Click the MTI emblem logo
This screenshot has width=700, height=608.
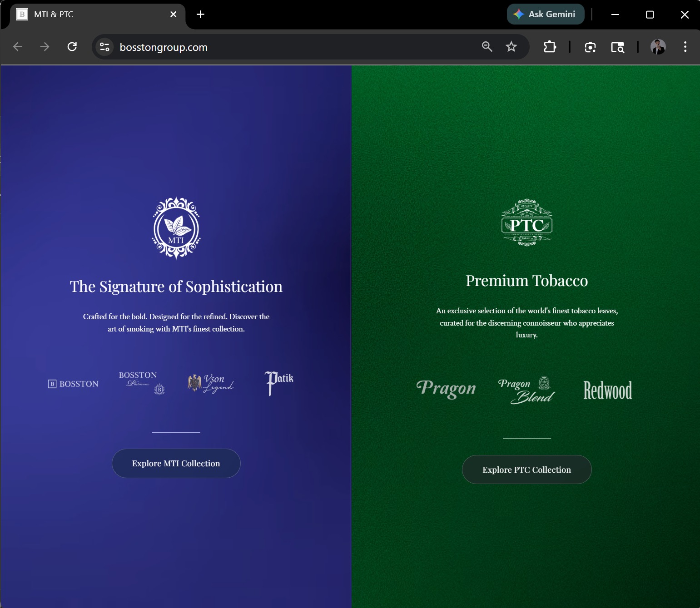[176, 228]
